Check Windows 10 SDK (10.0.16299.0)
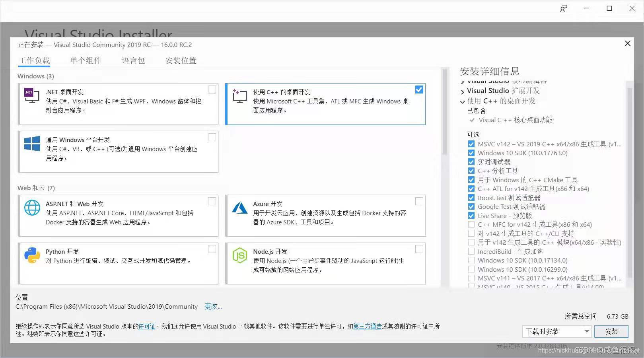Screen dimensions: 644x358 pyautogui.click(x=471, y=269)
